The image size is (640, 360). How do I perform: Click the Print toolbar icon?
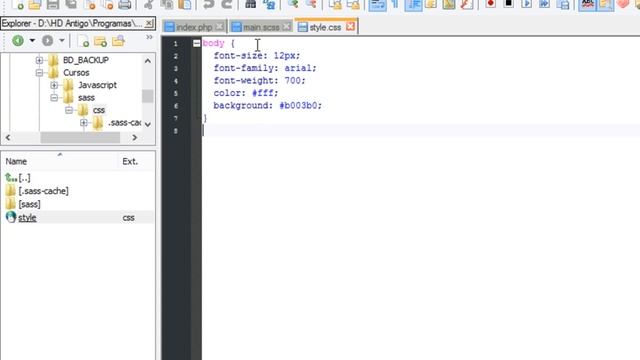[x=124, y=4]
